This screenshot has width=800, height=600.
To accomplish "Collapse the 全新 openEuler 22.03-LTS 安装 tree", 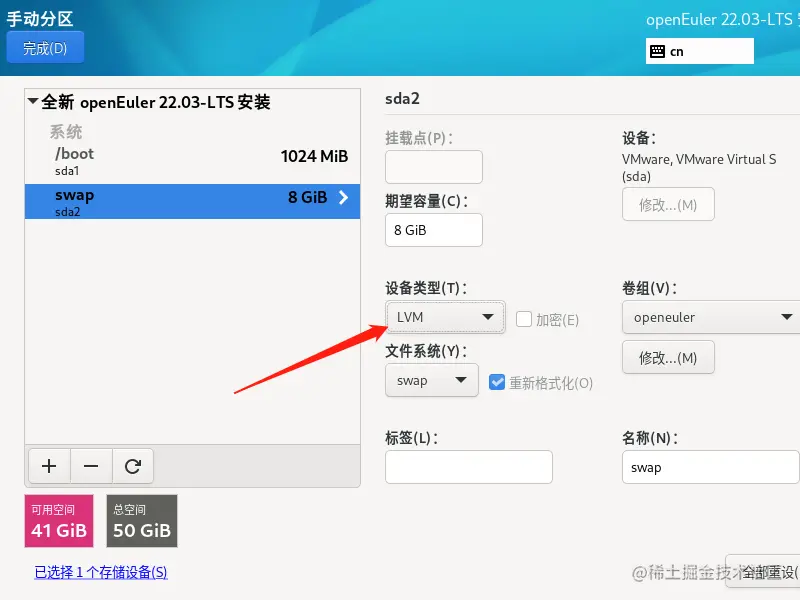I will tap(33, 101).
